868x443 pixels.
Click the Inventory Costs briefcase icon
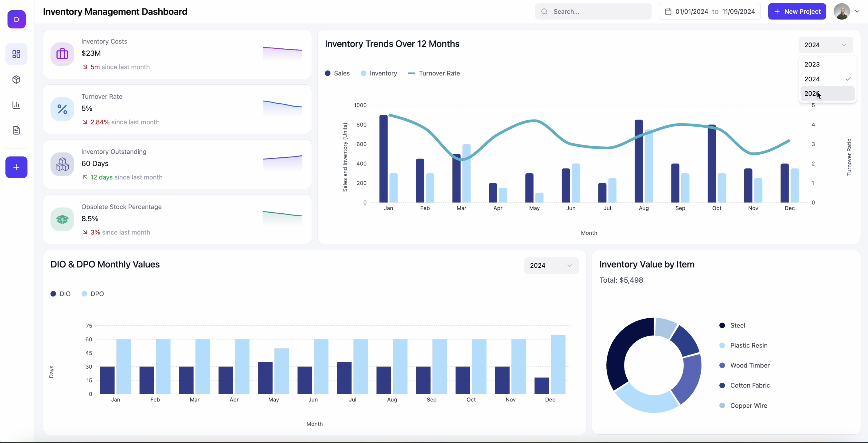tap(62, 54)
